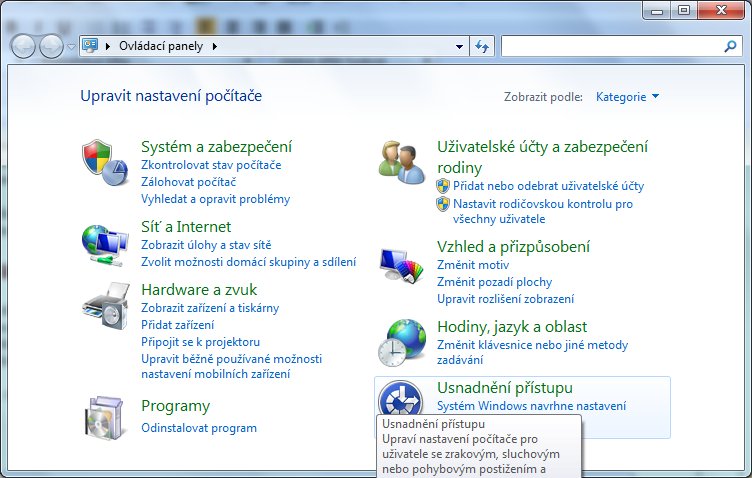Click Změnit motiv link
Viewport: 752px width, 478px height.
point(473,265)
